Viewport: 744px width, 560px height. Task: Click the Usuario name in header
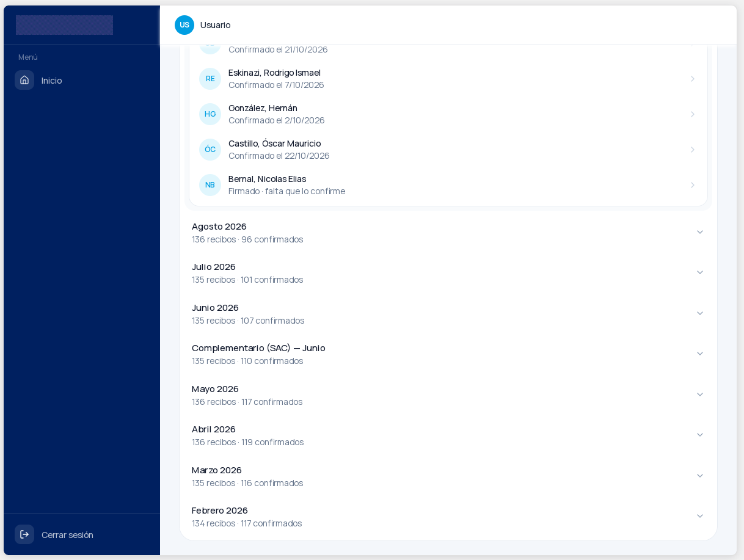(x=215, y=25)
